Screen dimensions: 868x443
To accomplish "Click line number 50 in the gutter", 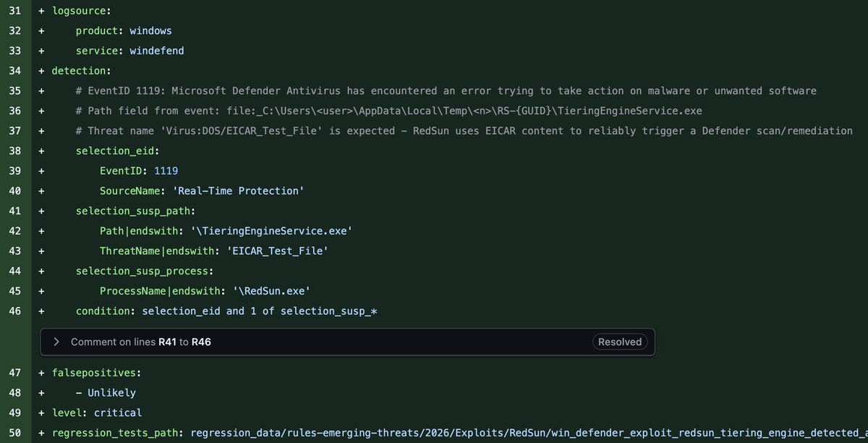I will click(x=15, y=433).
